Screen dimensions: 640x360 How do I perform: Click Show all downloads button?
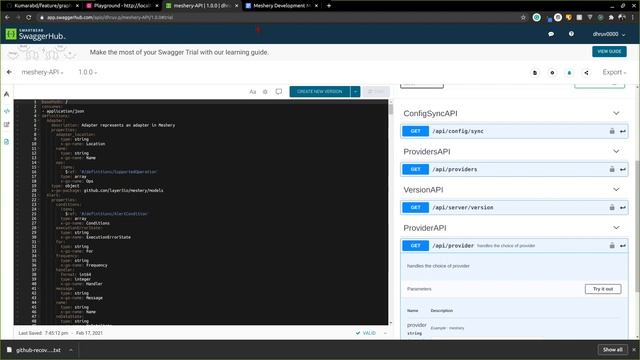pyautogui.click(x=613, y=350)
